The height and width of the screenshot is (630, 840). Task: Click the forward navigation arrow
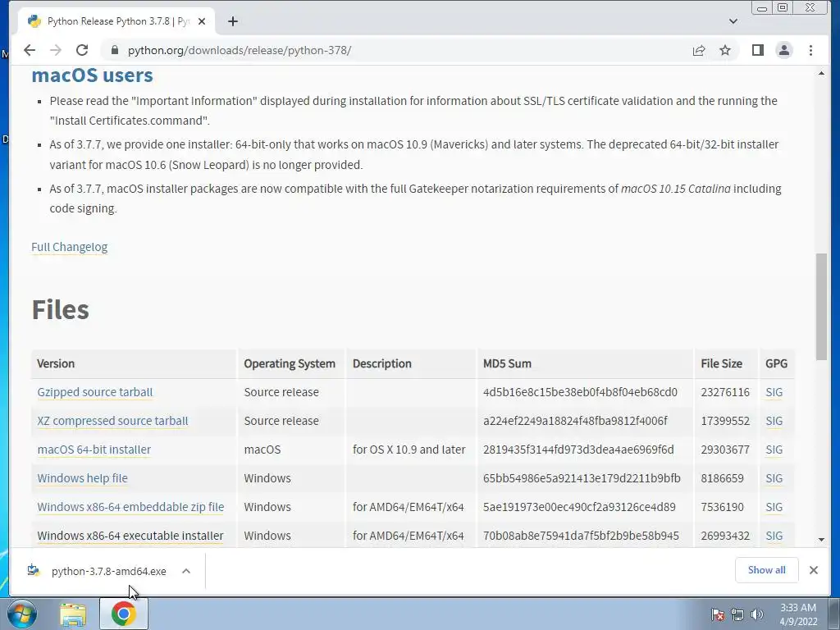coord(56,50)
